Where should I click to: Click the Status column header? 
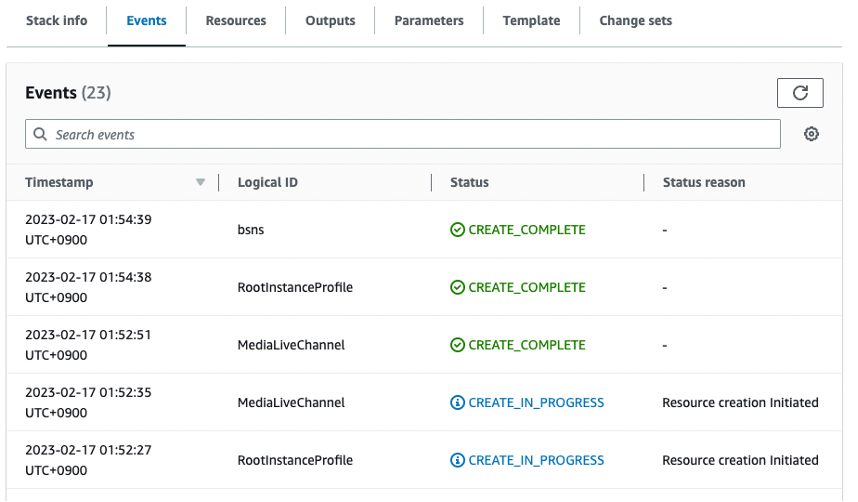(469, 183)
